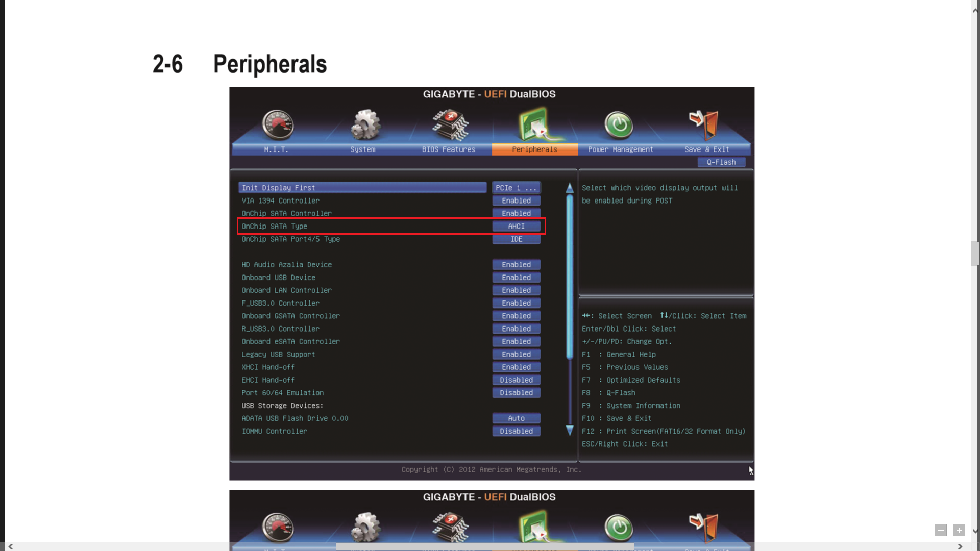The height and width of the screenshot is (551, 980).
Task: Open the OnChip SATA Controller Enabled value
Action: (517, 213)
